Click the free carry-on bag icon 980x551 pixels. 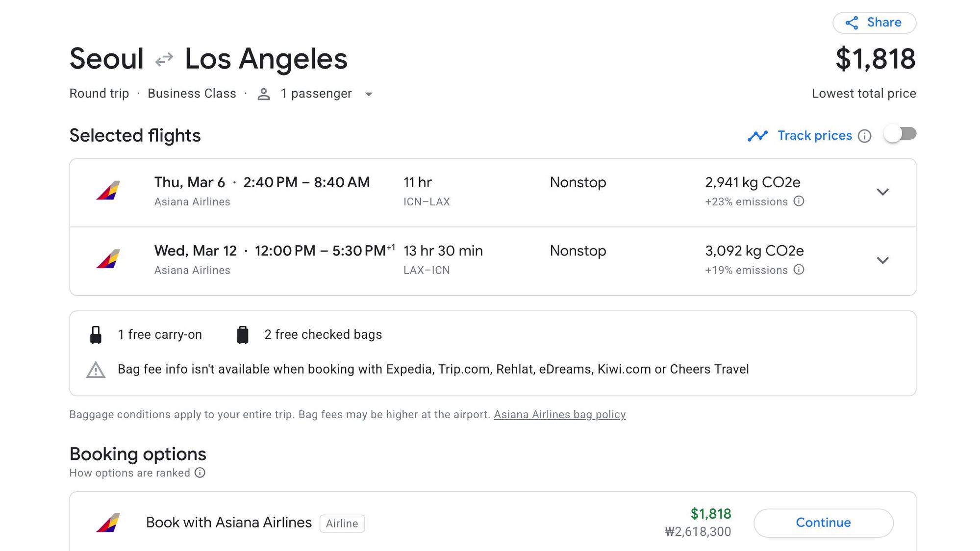pyautogui.click(x=96, y=335)
